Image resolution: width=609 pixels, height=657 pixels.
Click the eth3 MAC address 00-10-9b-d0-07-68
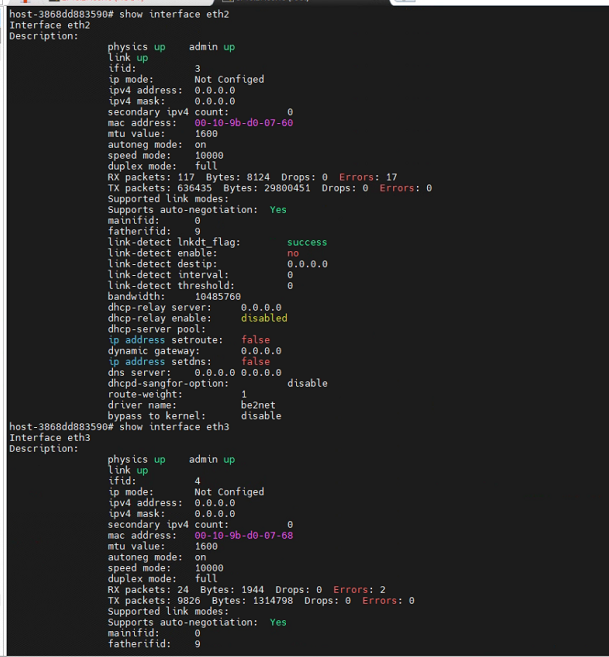pos(244,535)
